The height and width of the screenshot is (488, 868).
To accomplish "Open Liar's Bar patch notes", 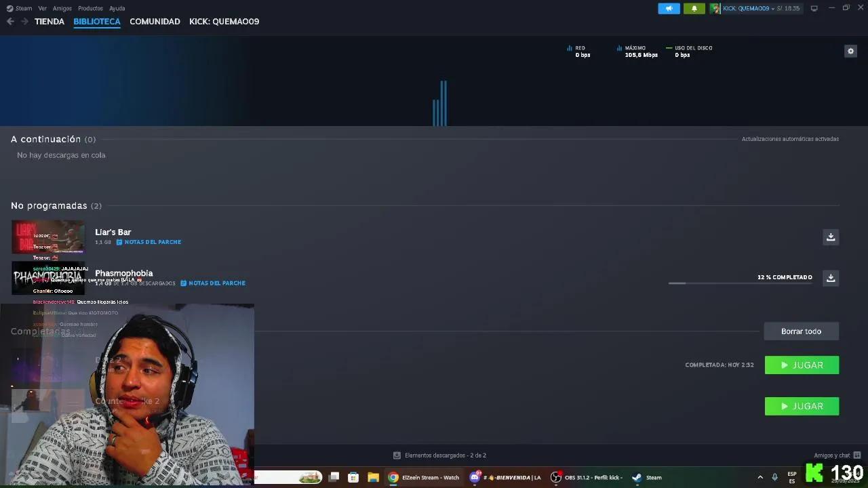I will coord(149,242).
